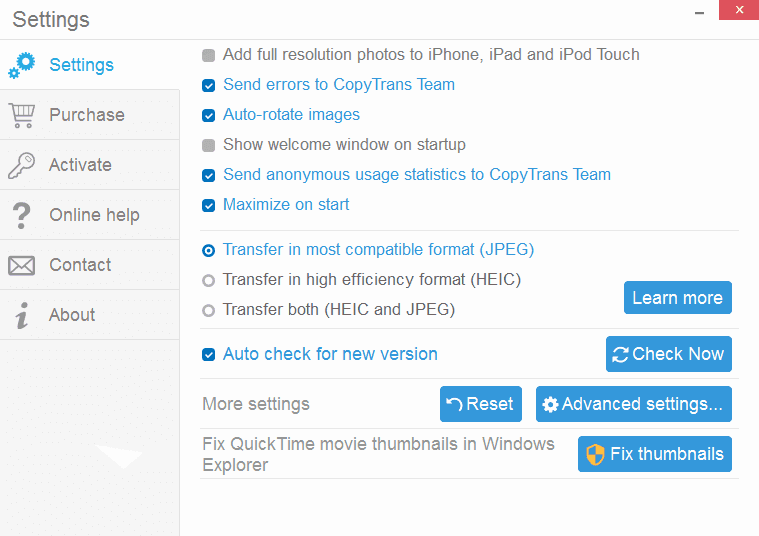
Task: Click the gear icon on Advanced settings
Action: tap(550, 405)
